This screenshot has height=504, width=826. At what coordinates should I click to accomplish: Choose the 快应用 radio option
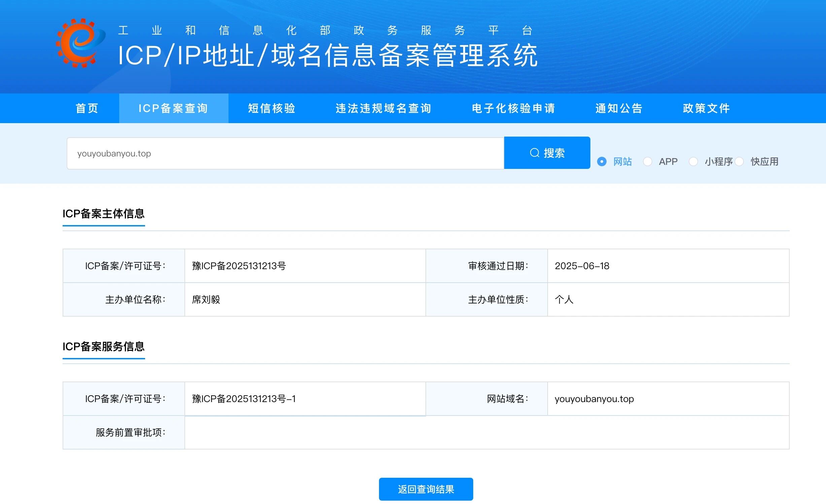(739, 162)
